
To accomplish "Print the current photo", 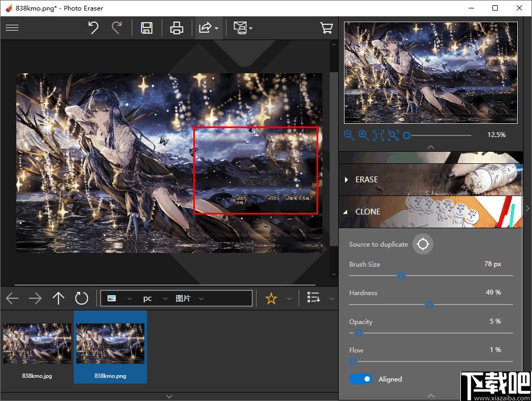I will click(x=176, y=28).
